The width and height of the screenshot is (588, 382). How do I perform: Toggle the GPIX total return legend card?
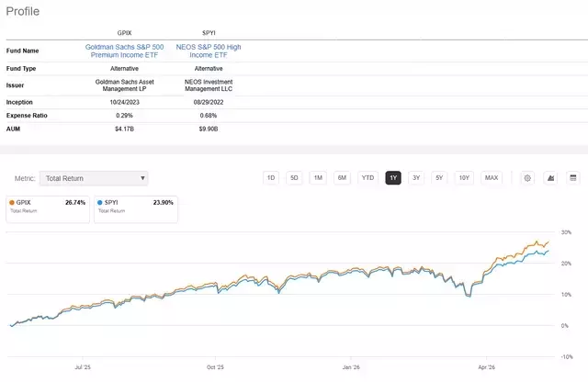point(48,209)
